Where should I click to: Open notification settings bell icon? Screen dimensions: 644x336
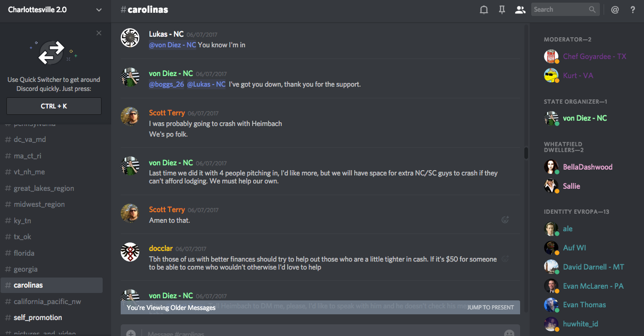click(484, 10)
